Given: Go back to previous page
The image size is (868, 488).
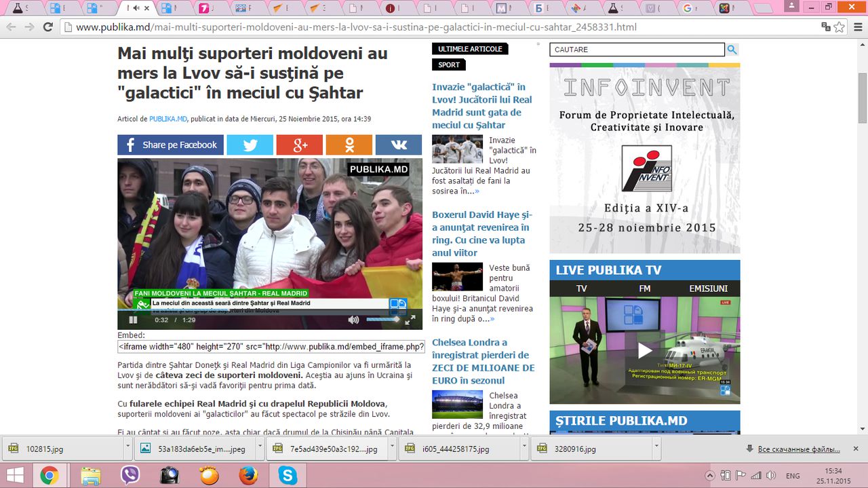Looking at the screenshot, I should 11,27.
